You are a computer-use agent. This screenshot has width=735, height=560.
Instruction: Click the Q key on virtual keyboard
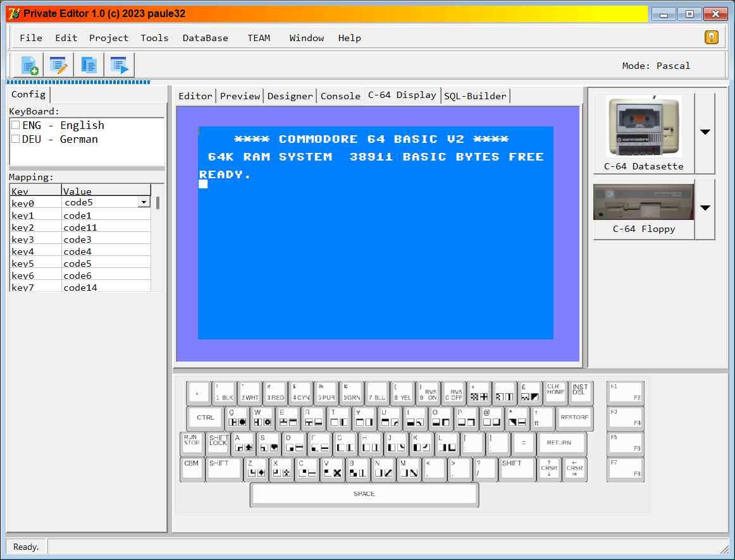coord(237,418)
